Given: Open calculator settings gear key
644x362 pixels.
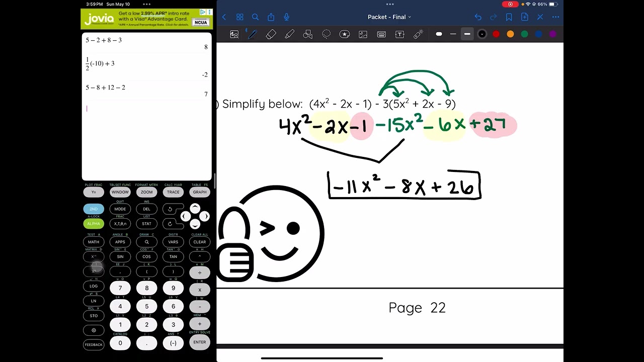Looking at the screenshot, I should (94, 330).
